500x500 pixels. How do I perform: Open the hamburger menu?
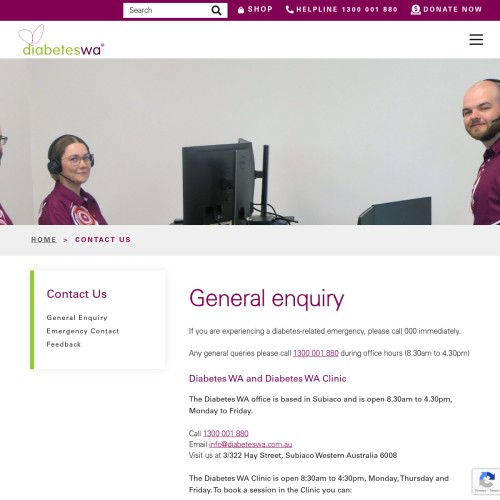pos(476,39)
